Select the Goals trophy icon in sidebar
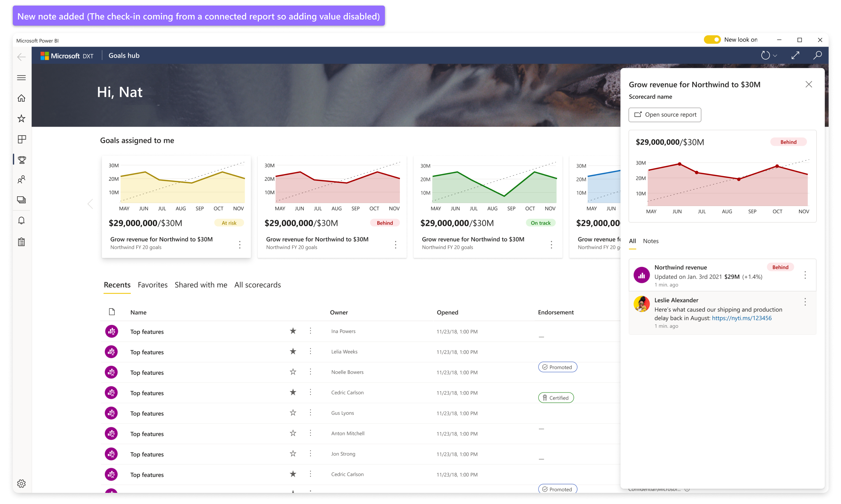841x504 pixels. (x=22, y=160)
